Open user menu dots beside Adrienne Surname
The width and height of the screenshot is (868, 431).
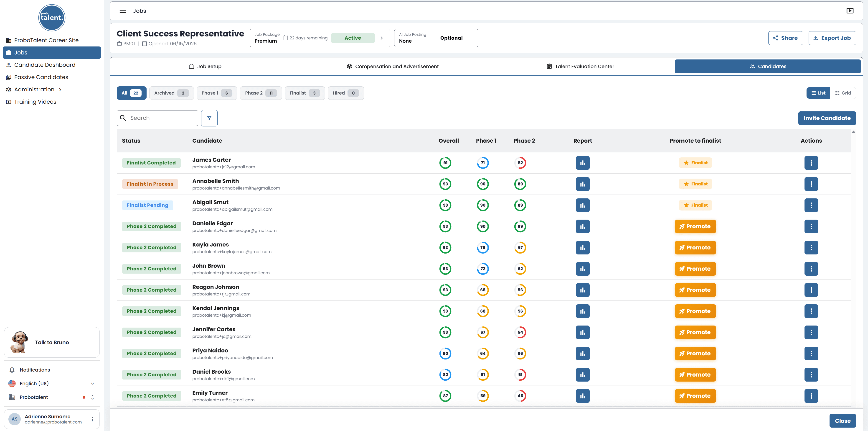tap(92, 420)
